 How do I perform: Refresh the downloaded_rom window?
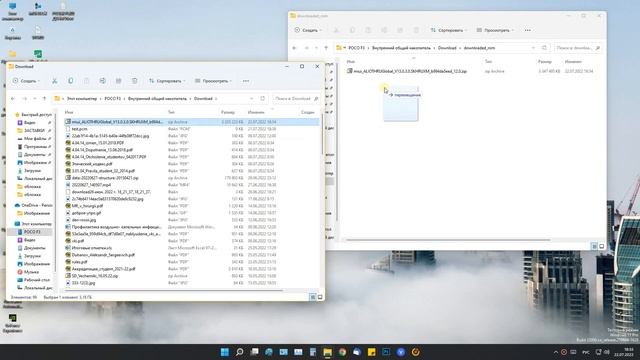(x=544, y=48)
